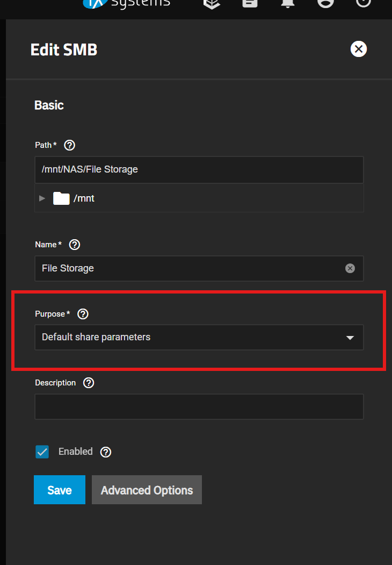Click the power icon in top bar
Image resolution: width=392 pixels, height=565 pixels.
coord(363,3)
